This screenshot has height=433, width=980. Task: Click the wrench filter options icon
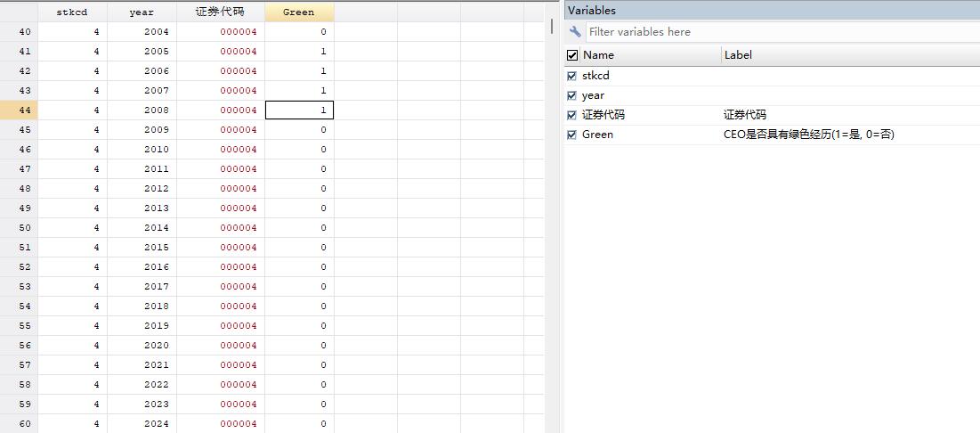click(575, 32)
